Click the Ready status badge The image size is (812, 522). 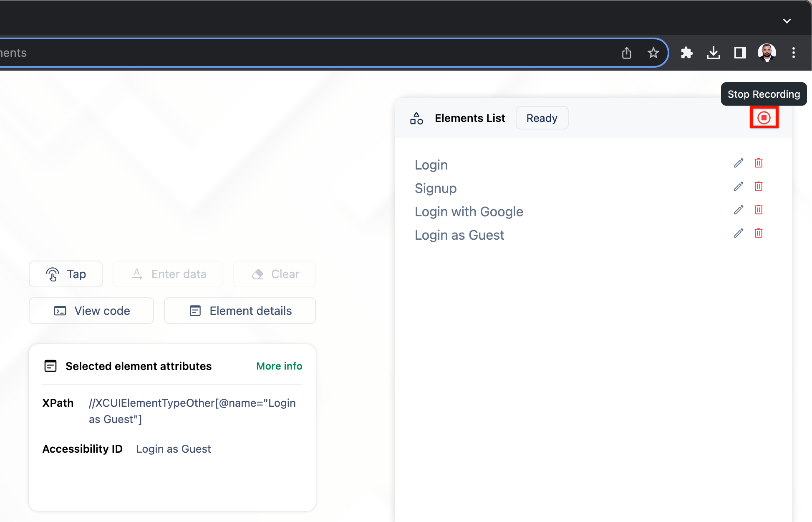tap(542, 118)
